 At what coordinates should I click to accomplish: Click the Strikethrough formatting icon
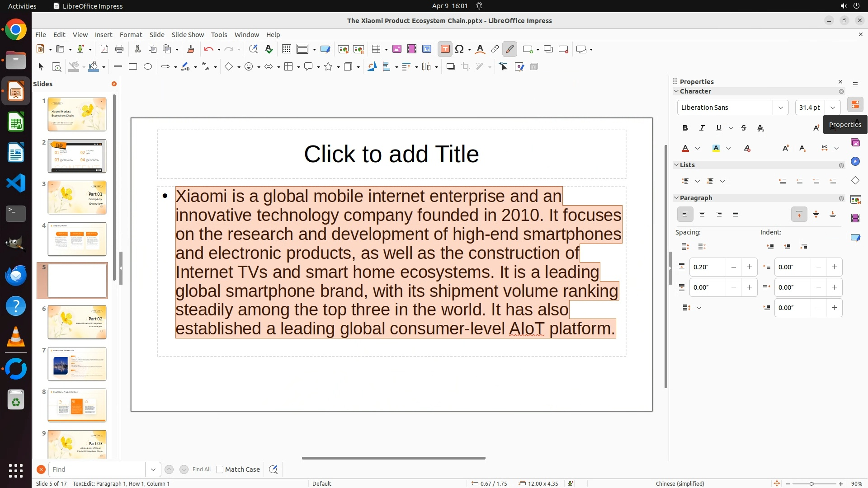[744, 128]
